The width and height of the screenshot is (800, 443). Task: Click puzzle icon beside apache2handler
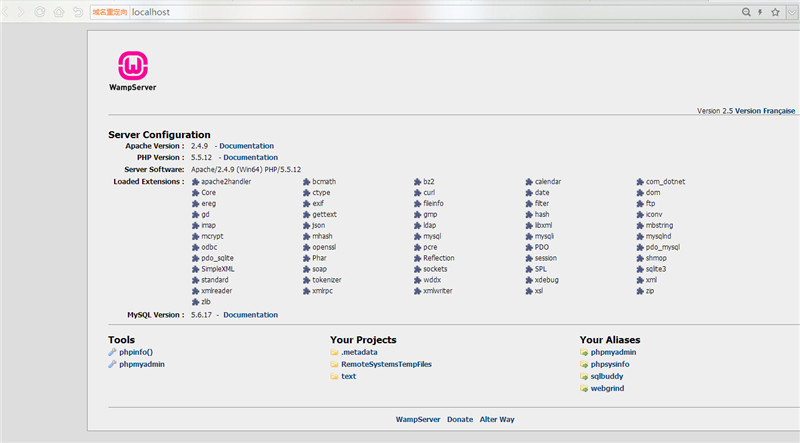(x=195, y=182)
